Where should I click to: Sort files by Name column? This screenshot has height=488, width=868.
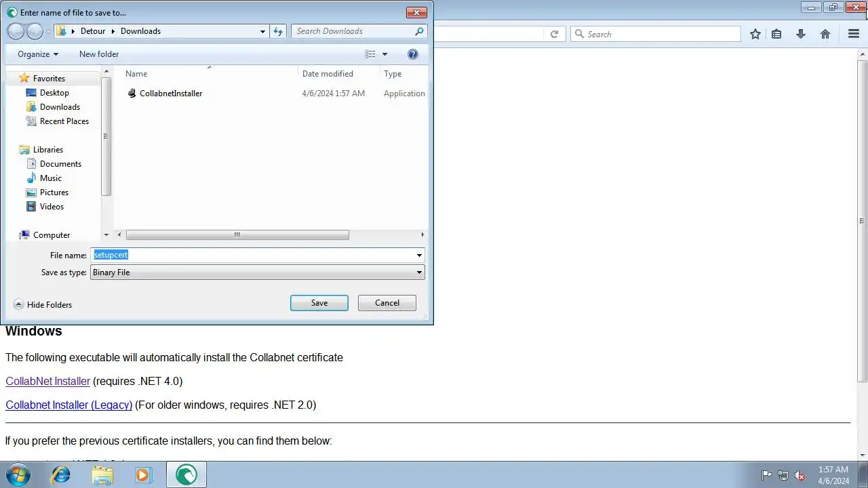[136, 74]
